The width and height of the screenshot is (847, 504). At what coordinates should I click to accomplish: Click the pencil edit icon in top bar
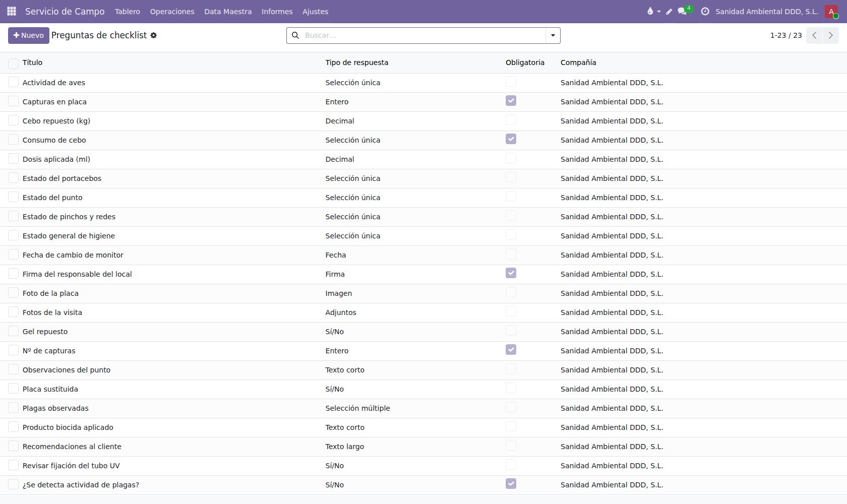click(669, 11)
